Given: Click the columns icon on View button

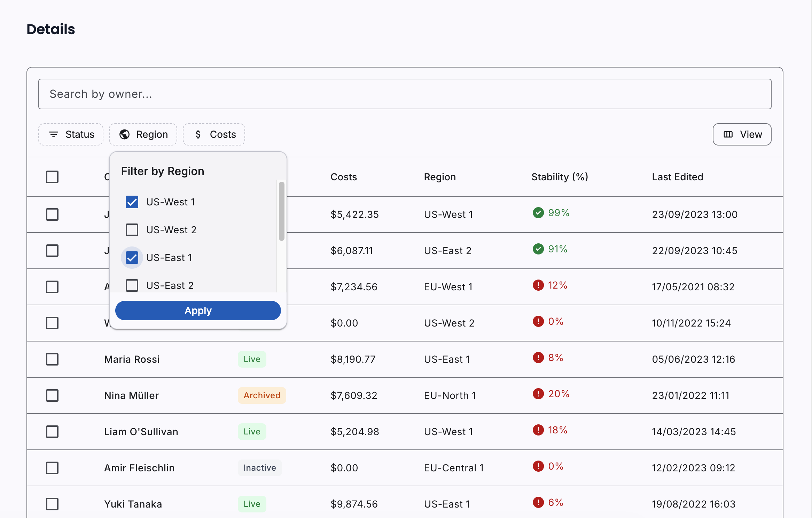Looking at the screenshot, I should (728, 134).
